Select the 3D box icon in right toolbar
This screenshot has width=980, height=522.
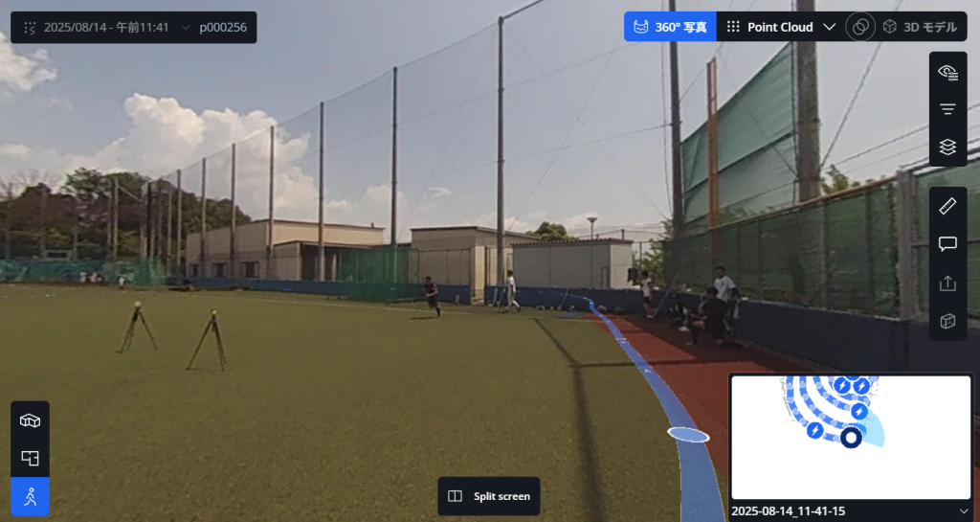pos(947,321)
